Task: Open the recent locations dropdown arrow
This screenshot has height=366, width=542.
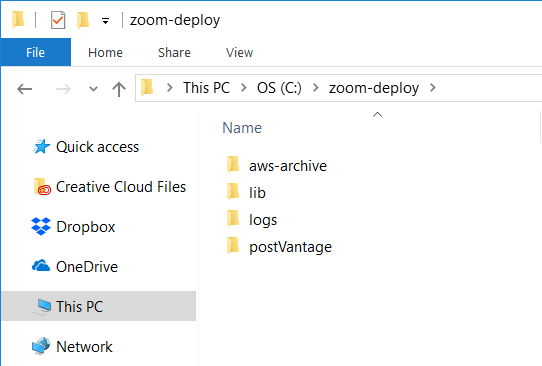Action: point(93,89)
